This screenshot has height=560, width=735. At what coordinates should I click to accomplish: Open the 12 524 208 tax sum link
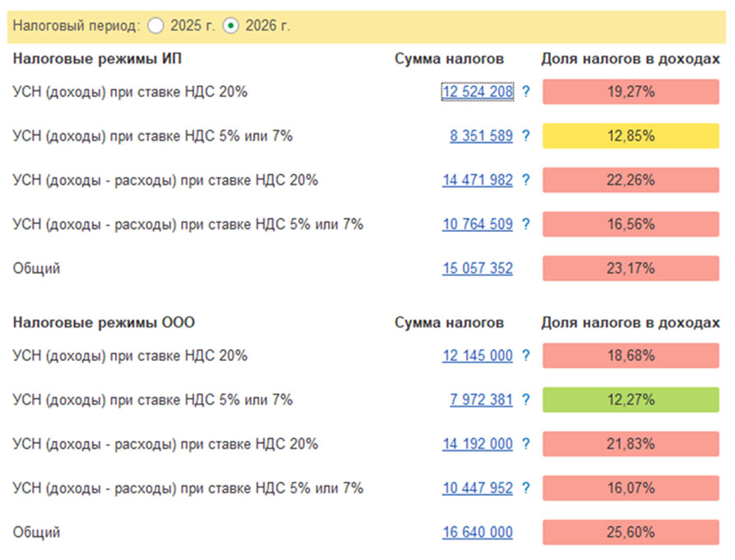click(x=477, y=92)
